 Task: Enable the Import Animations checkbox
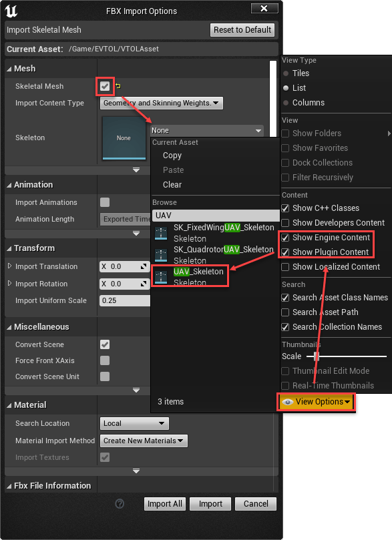[x=105, y=202]
